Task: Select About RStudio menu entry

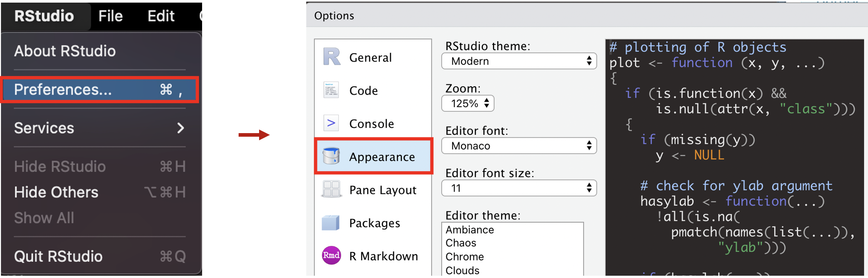Action: [100, 51]
